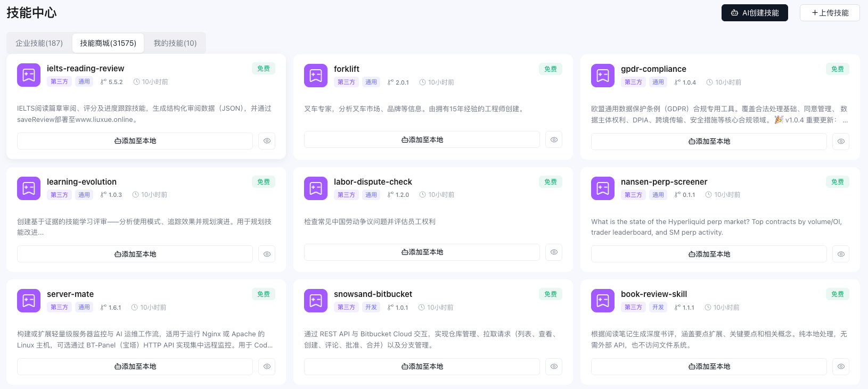
Task: Add server-mate to local
Action: [x=135, y=367]
